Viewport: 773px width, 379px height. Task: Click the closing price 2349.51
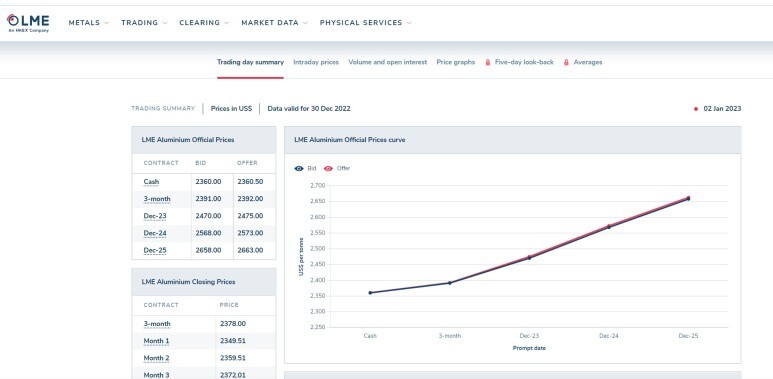point(233,341)
